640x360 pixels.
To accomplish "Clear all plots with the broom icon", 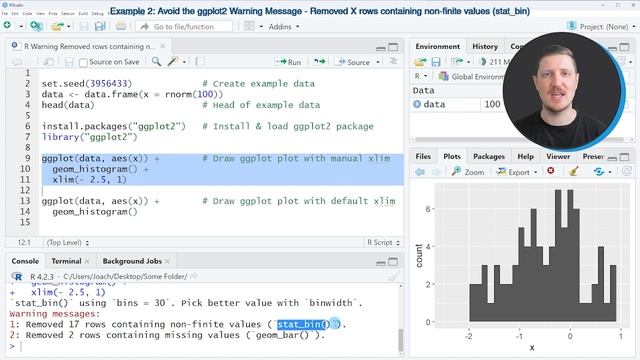I will click(x=574, y=171).
